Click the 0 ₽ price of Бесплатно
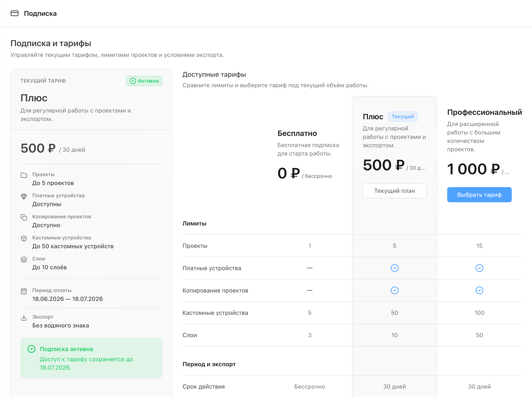Image resolution: width=532 pixels, height=397 pixels. (x=289, y=173)
